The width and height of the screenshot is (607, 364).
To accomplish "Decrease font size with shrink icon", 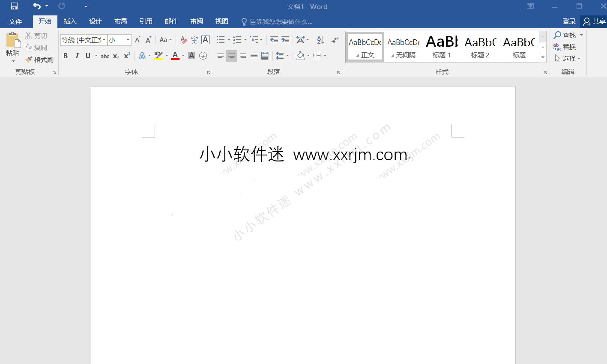I will pyautogui.click(x=148, y=40).
